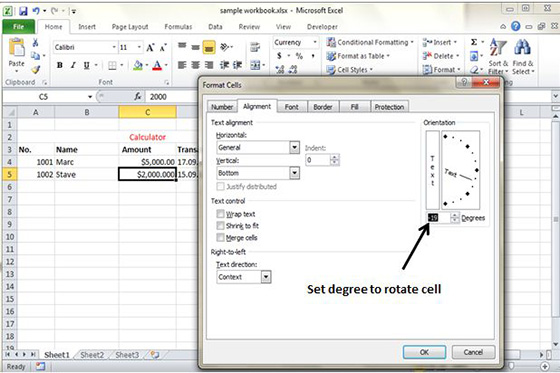Open the Text direction Context dropdown
The width and height of the screenshot is (560, 373).
(266, 277)
